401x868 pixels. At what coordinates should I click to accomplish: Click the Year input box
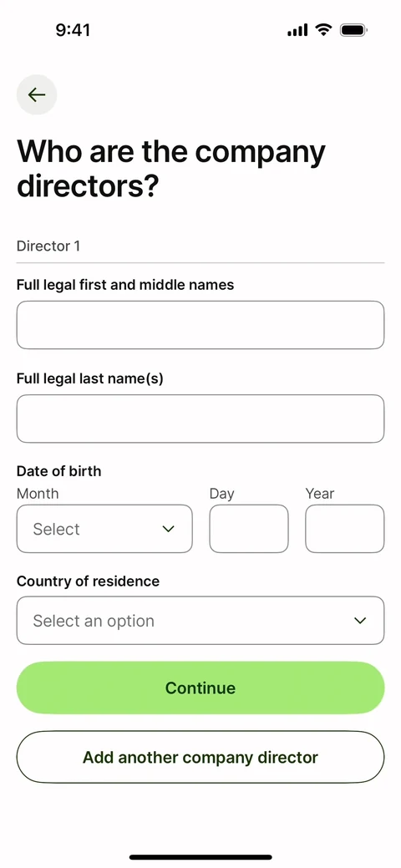(344, 529)
